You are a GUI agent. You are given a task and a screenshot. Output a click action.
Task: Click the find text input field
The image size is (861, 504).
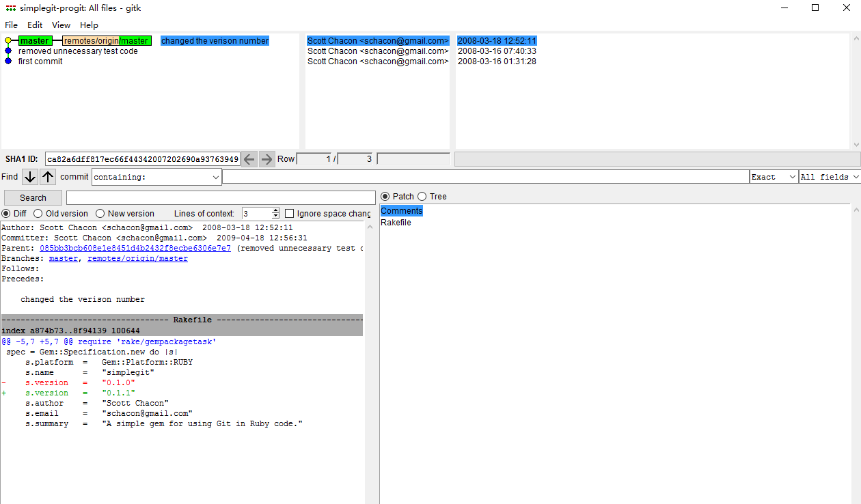[485, 177]
